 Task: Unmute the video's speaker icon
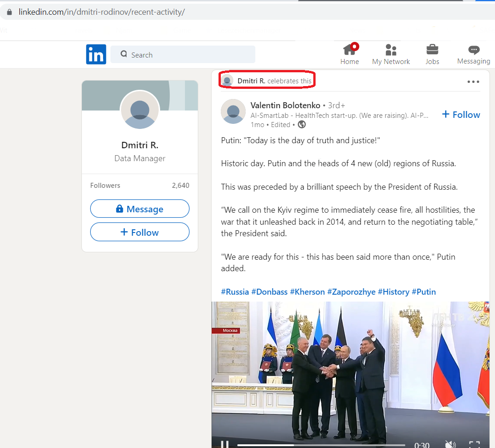point(450,444)
